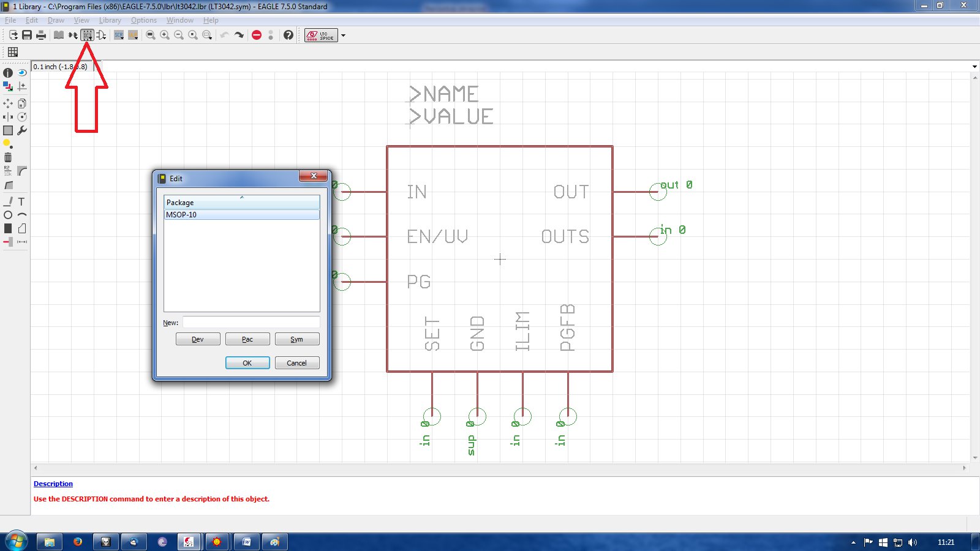Image resolution: width=980 pixels, height=551 pixels.
Task: Open the Library menu
Action: pyautogui.click(x=110, y=20)
